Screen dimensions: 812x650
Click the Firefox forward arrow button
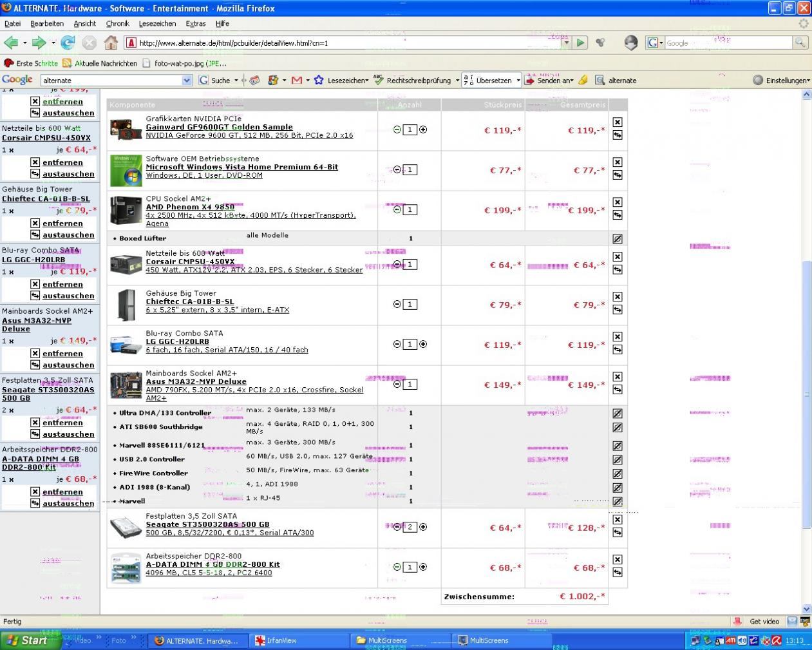(39, 43)
